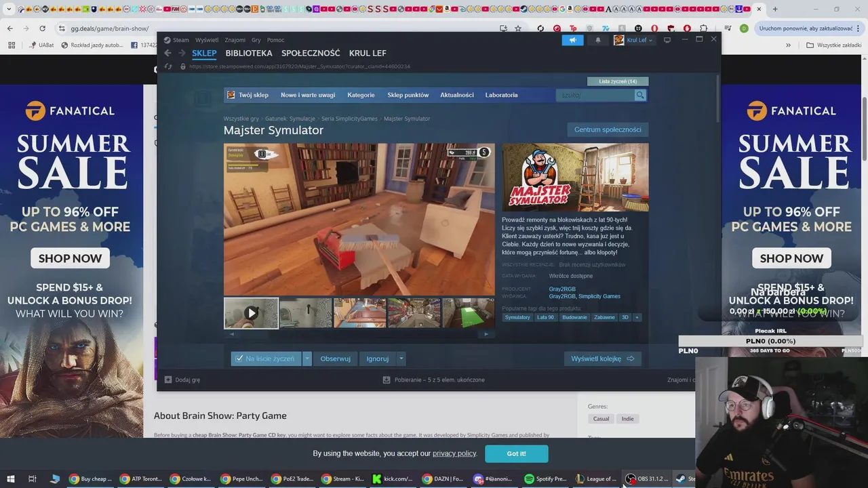Open Kategorie menu in Steam store

(x=361, y=96)
